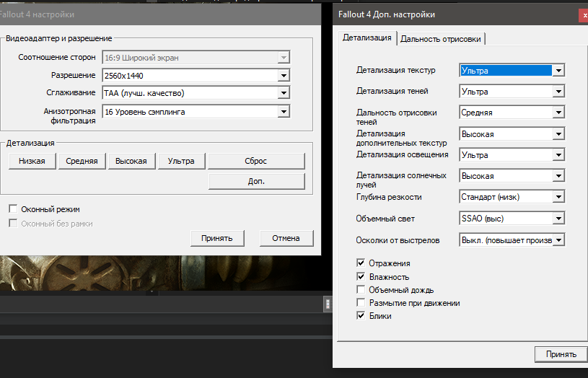Close the Fallout 4 Доп. настройки window
The width and height of the screenshot is (588, 378).
click(583, 15)
